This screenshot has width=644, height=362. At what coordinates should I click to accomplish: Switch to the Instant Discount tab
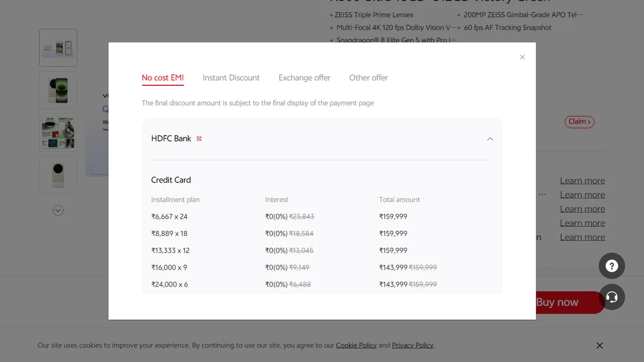tap(231, 78)
